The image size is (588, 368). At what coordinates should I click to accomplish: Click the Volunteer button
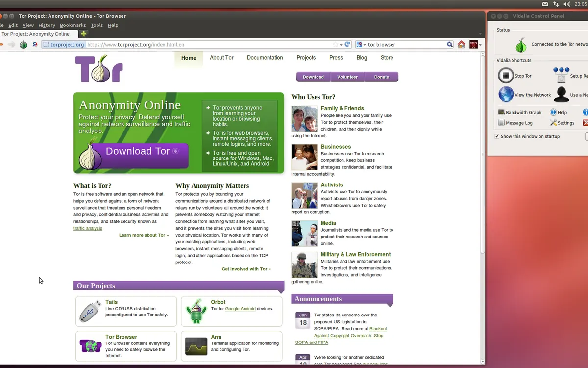click(x=347, y=77)
